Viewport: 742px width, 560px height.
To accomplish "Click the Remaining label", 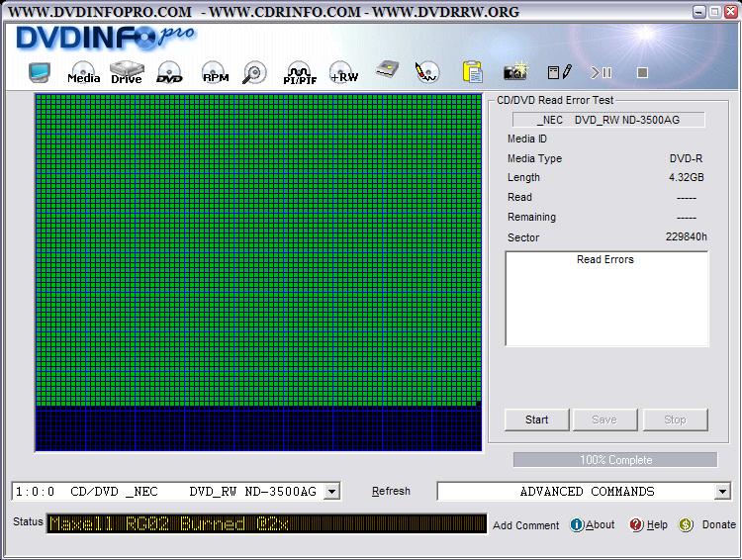I will pyautogui.click(x=531, y=217).
